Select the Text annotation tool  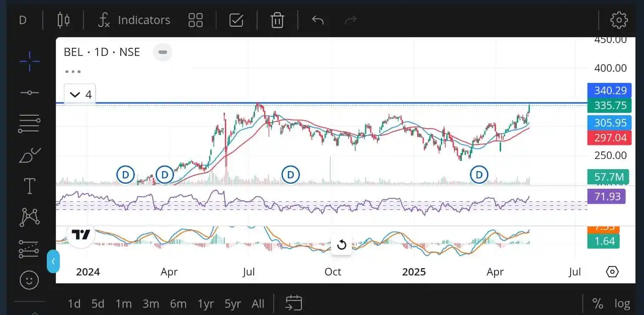(x=30, y=186)
